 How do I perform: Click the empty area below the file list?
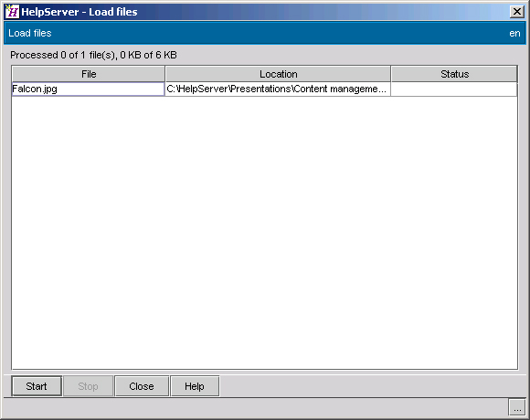[264, 233]
